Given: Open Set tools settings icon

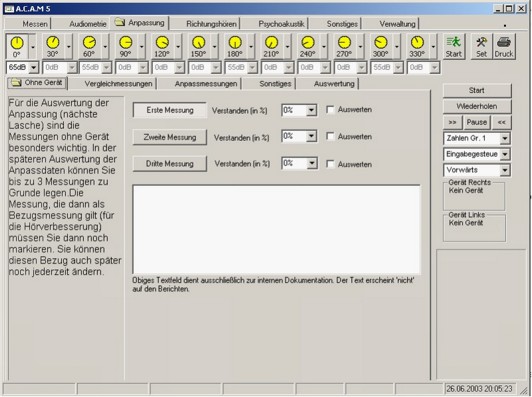Looking at the screenshot, I should pos(481,46).
